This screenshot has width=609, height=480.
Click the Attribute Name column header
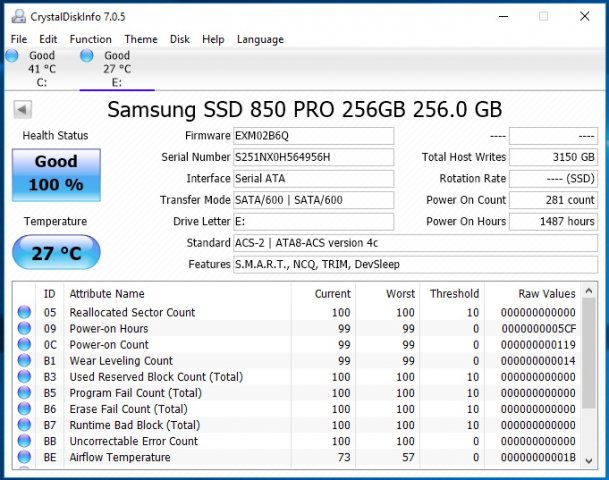coord(106,294)
